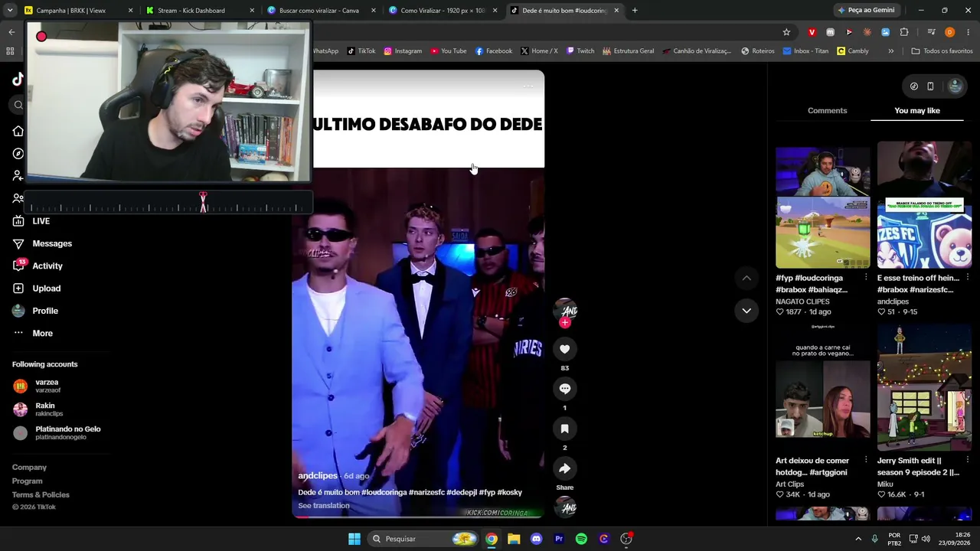Follow andclipes with the red plus badge

tap(565, 323)
